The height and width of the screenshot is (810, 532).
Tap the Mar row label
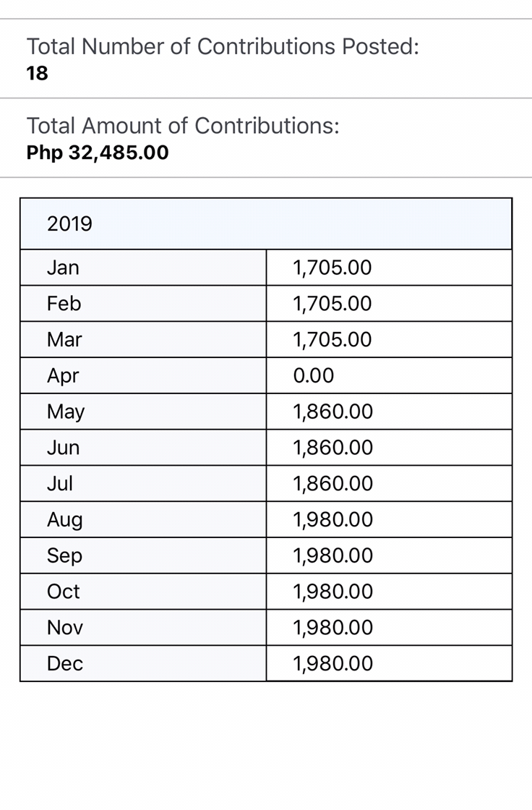[x=64, y=339]
